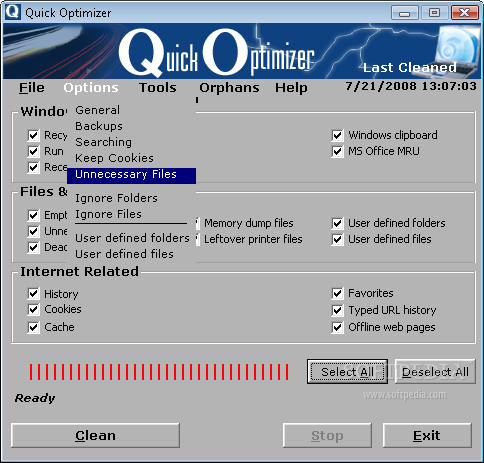Select General in Options menu
The height and width of the screenshot is (463, 484).
click(x=131, y=110)
